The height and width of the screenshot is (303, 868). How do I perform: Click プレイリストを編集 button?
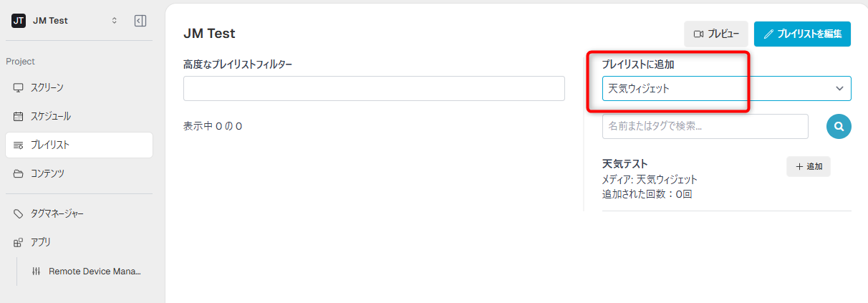pyautogui.click(x=802, y=34)
